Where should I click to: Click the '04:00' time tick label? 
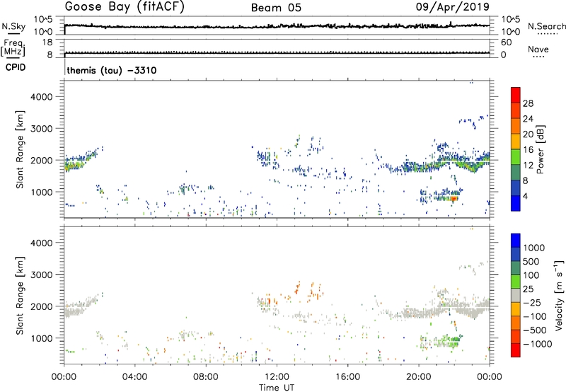tap(135, 377)
